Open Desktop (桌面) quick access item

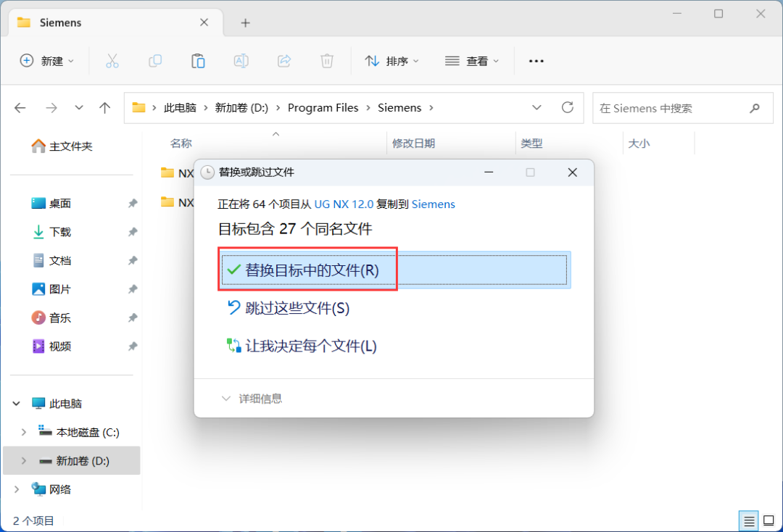coord(51,203)
